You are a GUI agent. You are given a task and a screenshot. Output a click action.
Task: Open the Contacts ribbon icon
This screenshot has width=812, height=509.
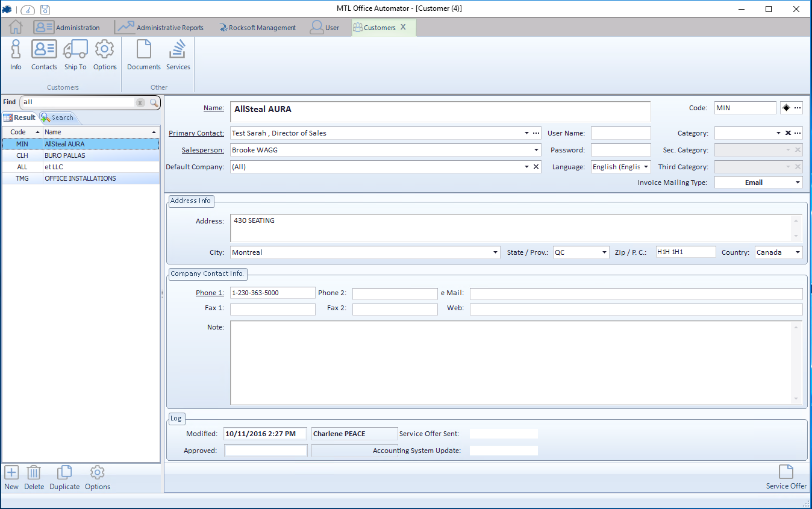point(44,49)
